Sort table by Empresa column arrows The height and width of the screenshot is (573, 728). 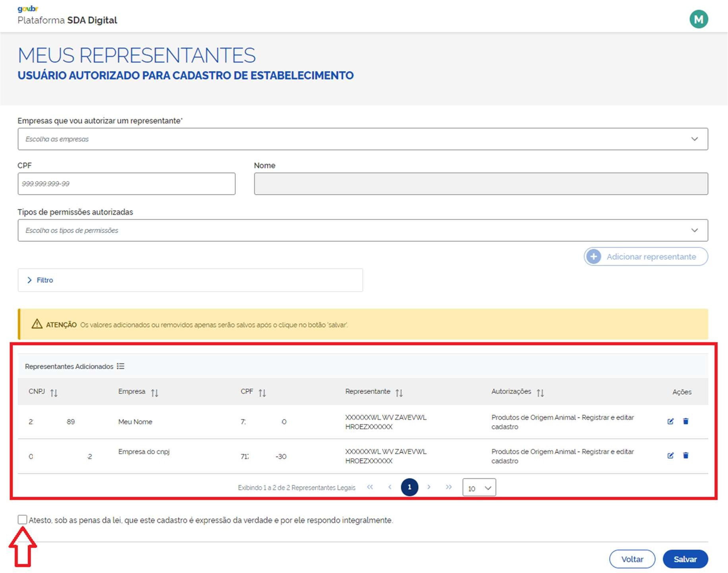[x=154, y=393]
